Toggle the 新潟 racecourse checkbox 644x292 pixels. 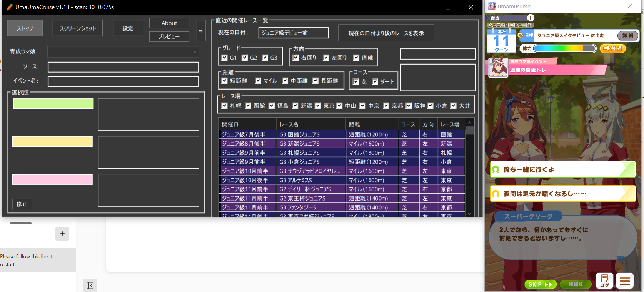[x=295, y=106]
